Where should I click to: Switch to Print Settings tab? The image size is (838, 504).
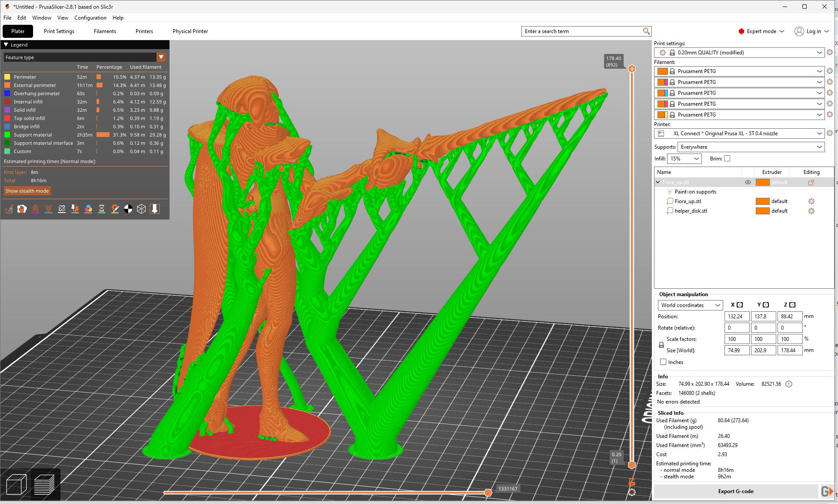pyautogui.click(x=59, y=31)
